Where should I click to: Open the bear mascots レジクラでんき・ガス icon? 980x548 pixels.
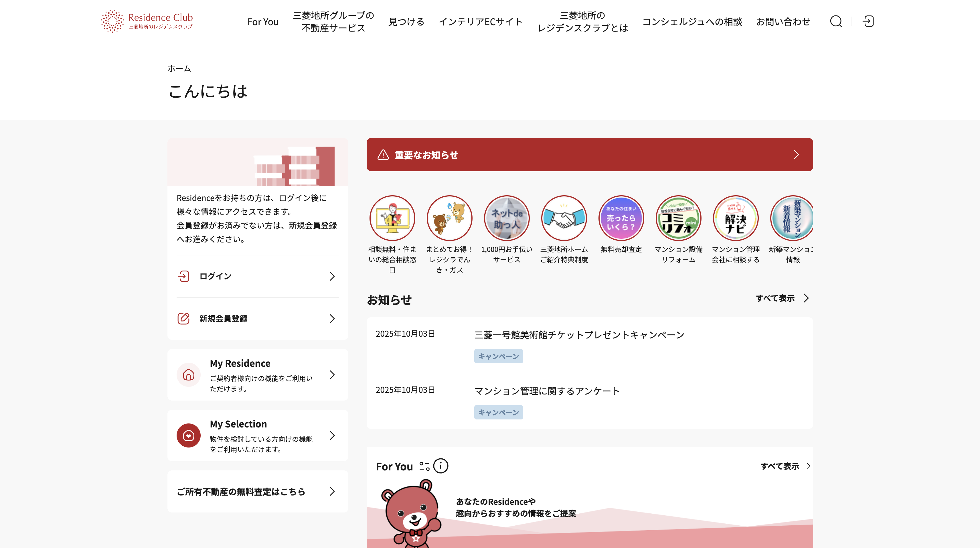click(449, 218)
